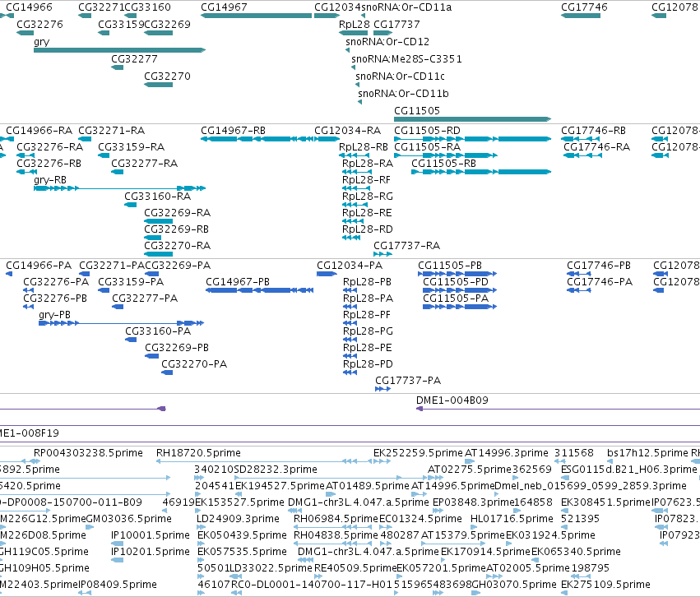Click the RpL28-RF transcript label
The image size is (700, 597).
(366, 180)
